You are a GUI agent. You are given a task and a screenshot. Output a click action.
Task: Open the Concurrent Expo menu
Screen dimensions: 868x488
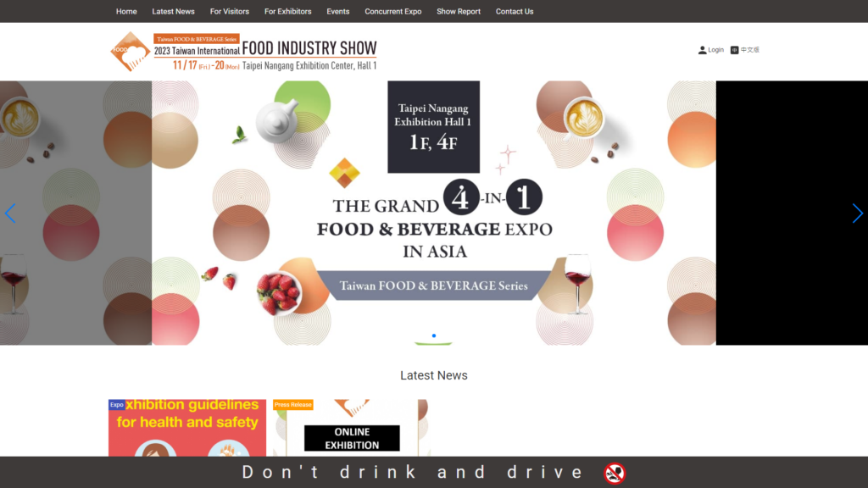[393, 11]
